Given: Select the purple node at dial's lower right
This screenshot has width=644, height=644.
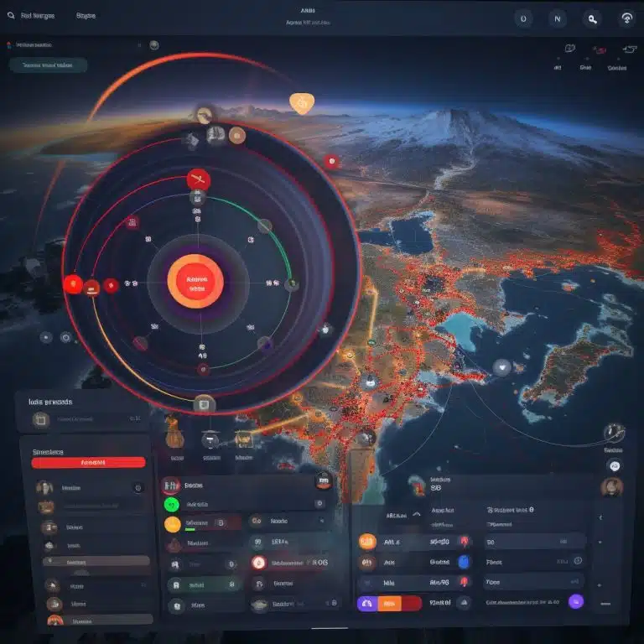Looking at the screenshot, I should pos(266,344).
